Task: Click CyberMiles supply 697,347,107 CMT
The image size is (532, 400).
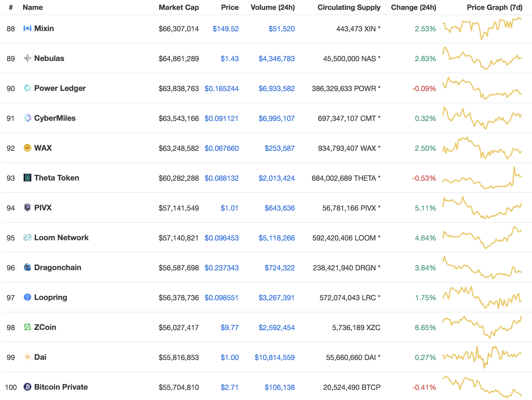Action: 349,118
